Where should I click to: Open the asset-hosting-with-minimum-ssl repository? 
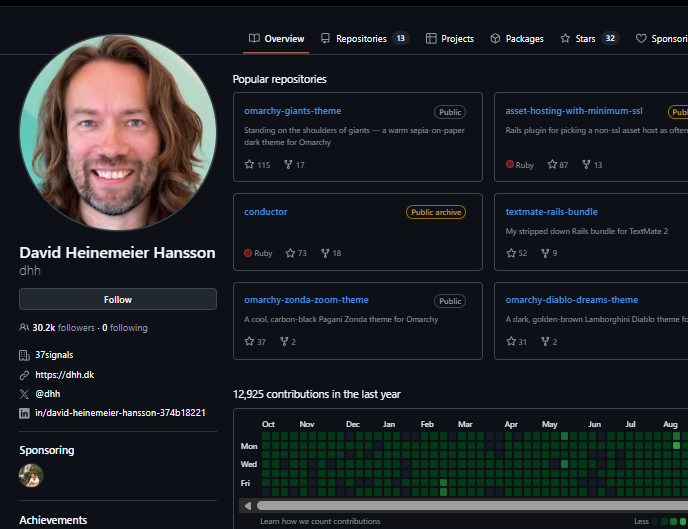point(574,111)
